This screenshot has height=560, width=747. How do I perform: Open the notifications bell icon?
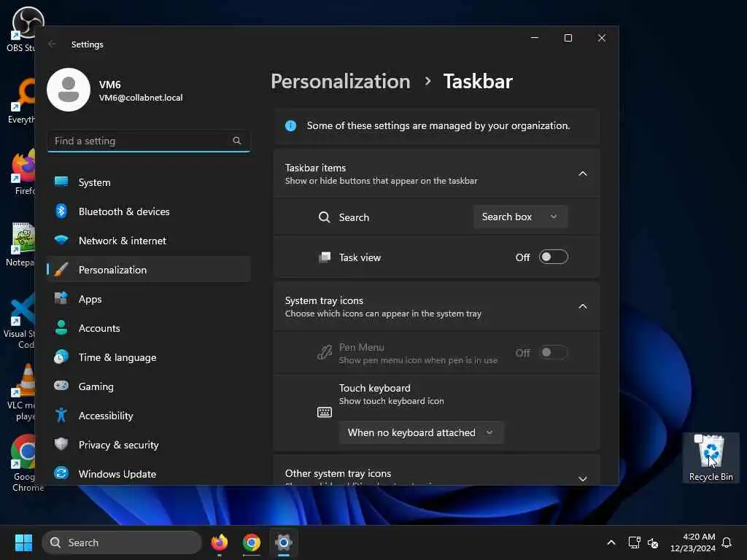727,542
